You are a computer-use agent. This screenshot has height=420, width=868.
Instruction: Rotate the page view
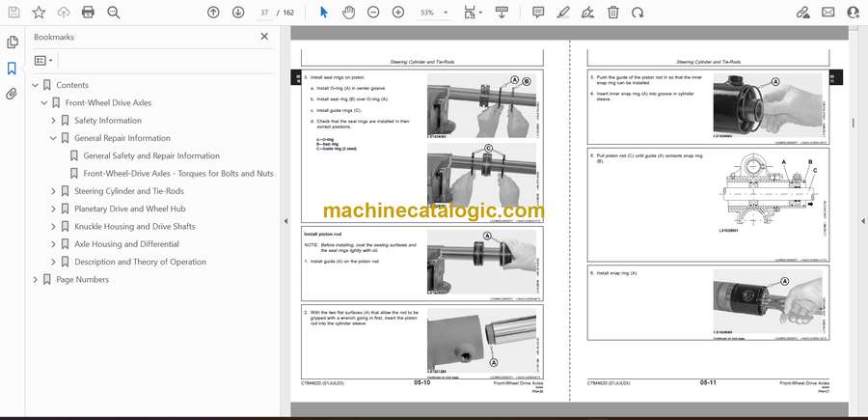tap(637, 13)
